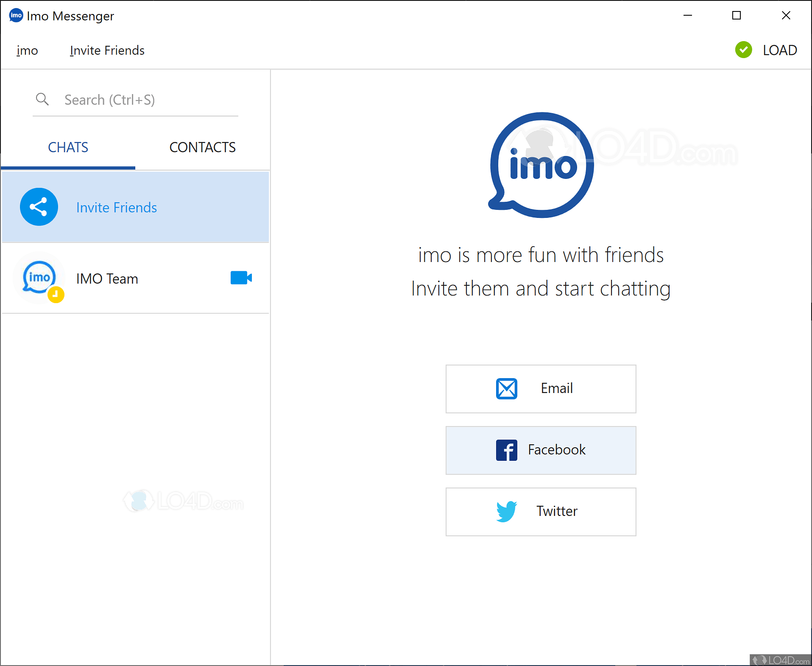
Task: Click the Facebook logo icon
Action: pyautogui.click(x=507, y=450)
